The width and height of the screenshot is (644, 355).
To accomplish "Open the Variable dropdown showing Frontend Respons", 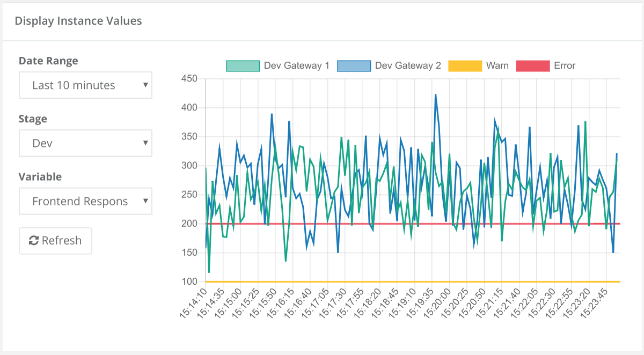I will [x=85, y=201].
